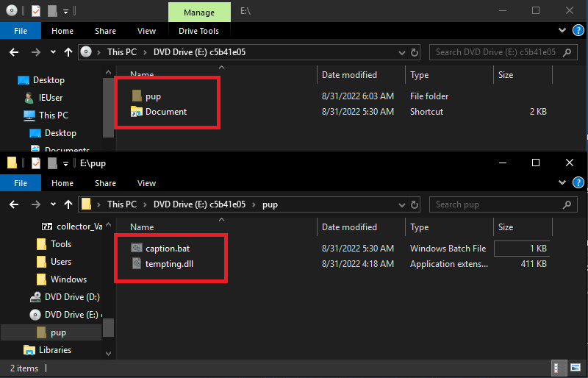Open Home ribbon tab in E:\ window
The width and height of the screenshot is (588, 378).
pyautogui.click(x=62, y=31)
